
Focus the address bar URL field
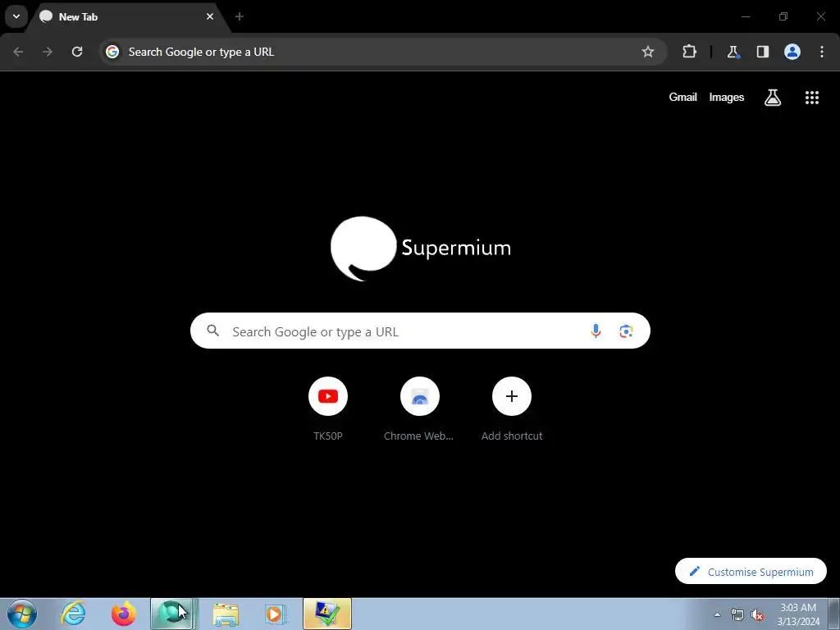pos(383,52)
